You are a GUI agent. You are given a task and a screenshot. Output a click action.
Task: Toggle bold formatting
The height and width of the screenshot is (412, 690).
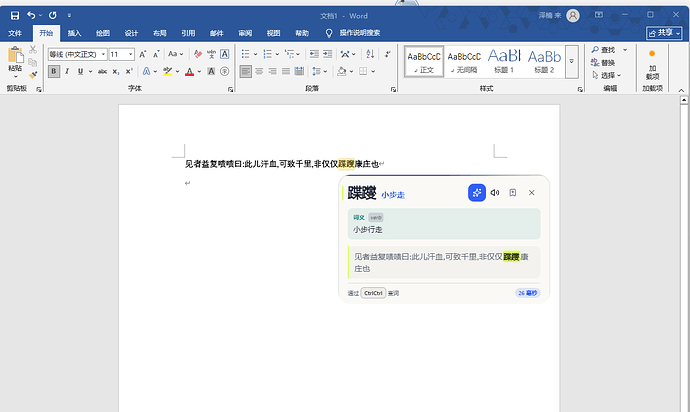tap(54, 71)
